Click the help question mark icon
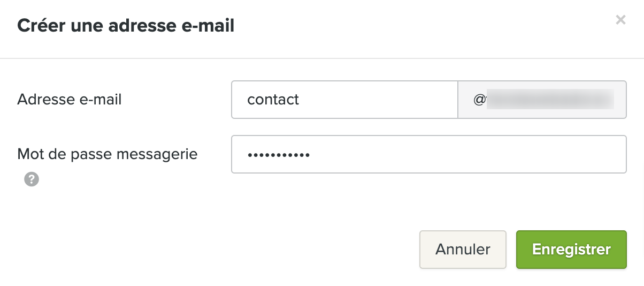 [32, 180]
